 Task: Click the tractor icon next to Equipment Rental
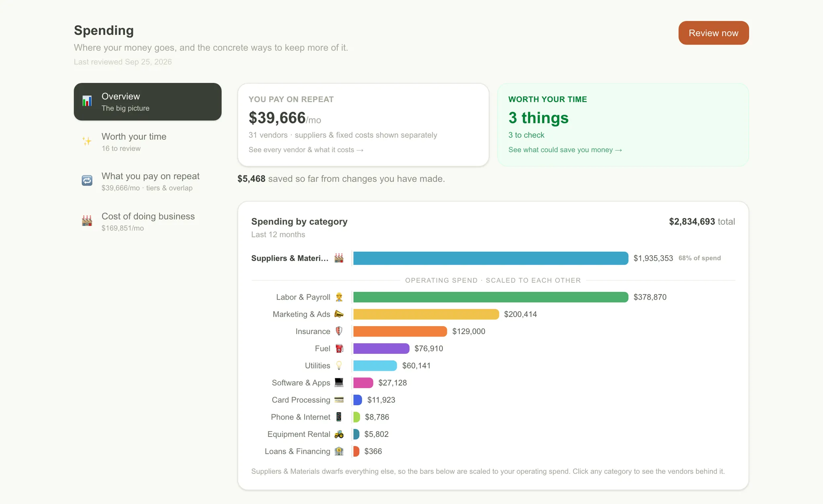tap(339, 434)
